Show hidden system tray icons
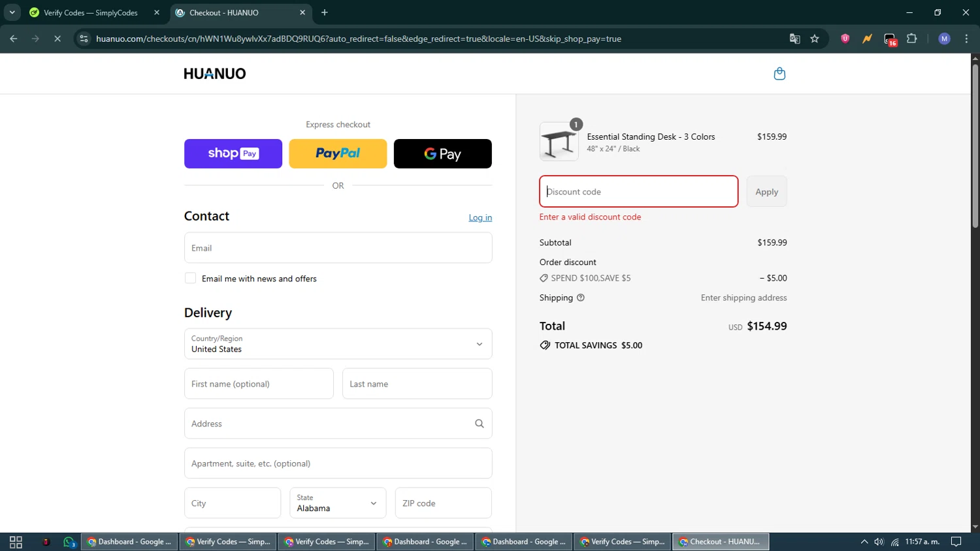This screenshot has height=551, width=980. (864, 542)
